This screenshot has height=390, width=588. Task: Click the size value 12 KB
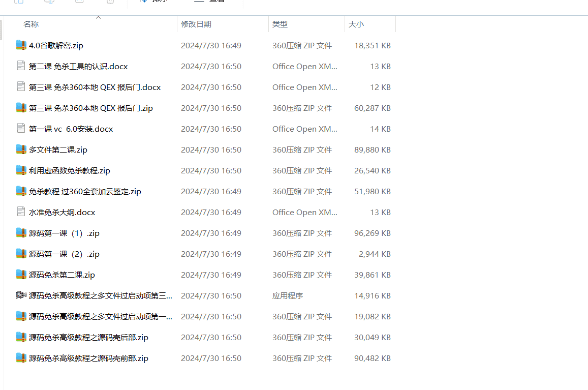(380, 87)
